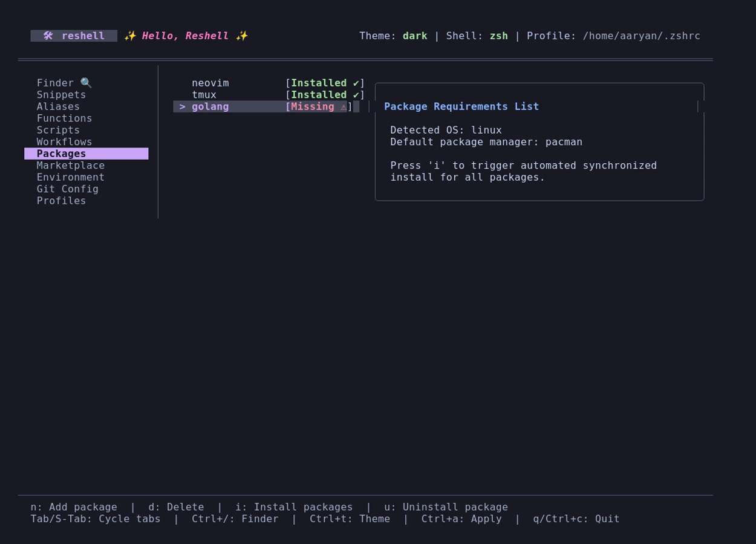This screenshot has width=756, height=544.
Task: Open the Marketplace tab
Action: coord(71,166)
